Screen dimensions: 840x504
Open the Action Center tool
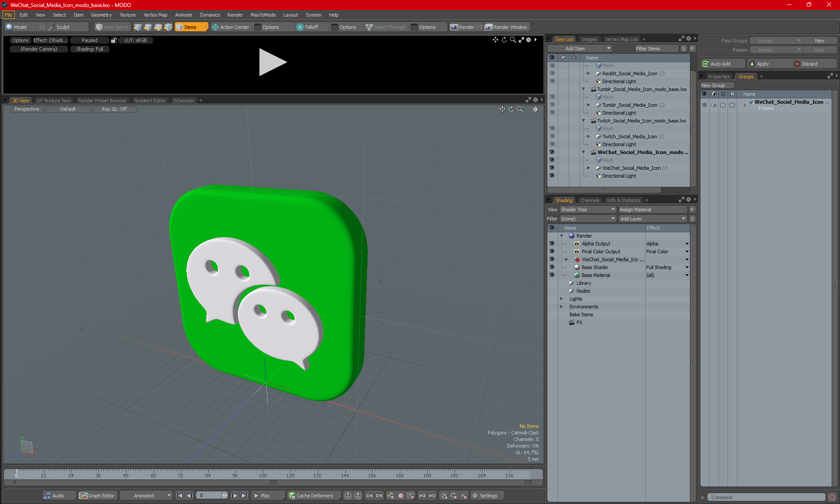[x=231, y=27]
